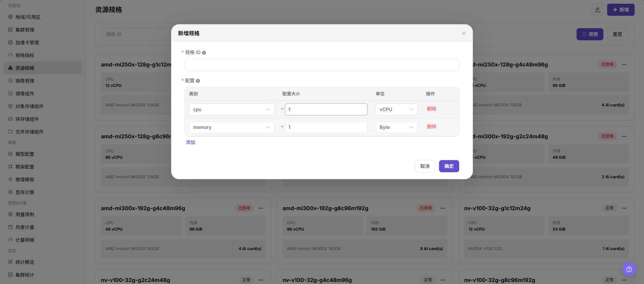
Task: Delete the memory configuration row
Action: [x=432, y=127]
